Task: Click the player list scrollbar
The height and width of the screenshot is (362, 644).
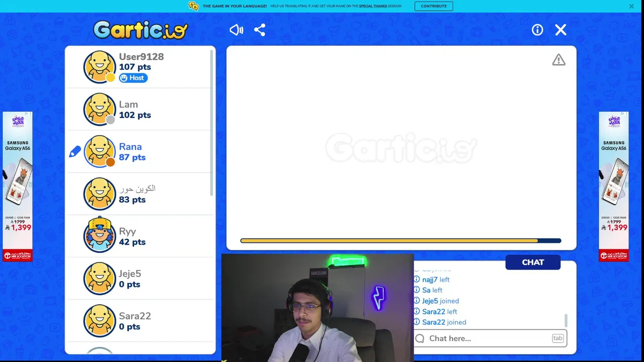Action: 212,123
